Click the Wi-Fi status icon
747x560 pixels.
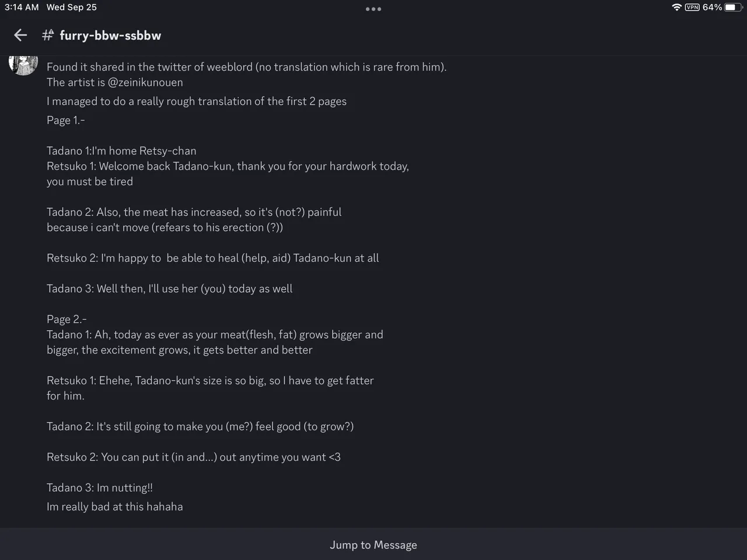pos(676,7)
